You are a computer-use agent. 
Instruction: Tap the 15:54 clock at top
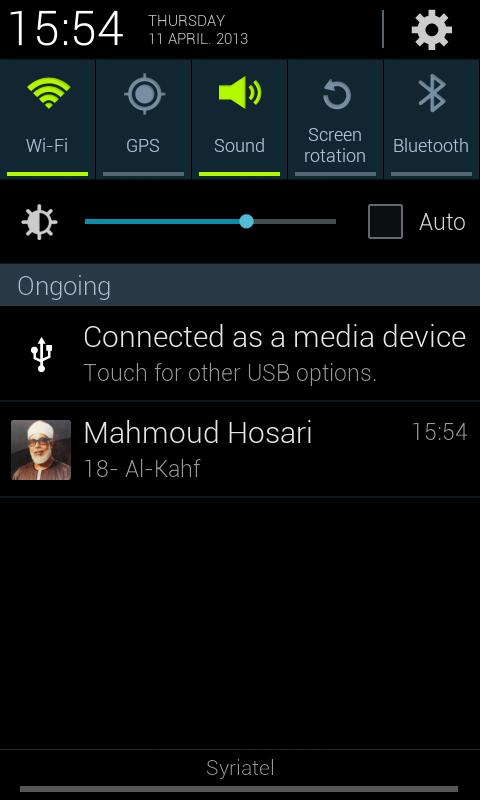(x=66, y=29)
